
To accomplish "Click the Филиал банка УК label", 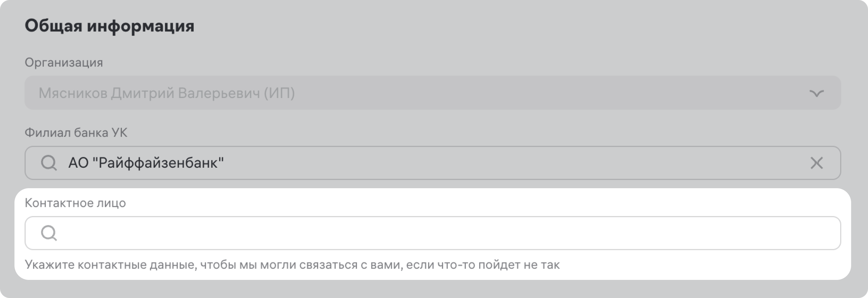I will click(76, 133).
